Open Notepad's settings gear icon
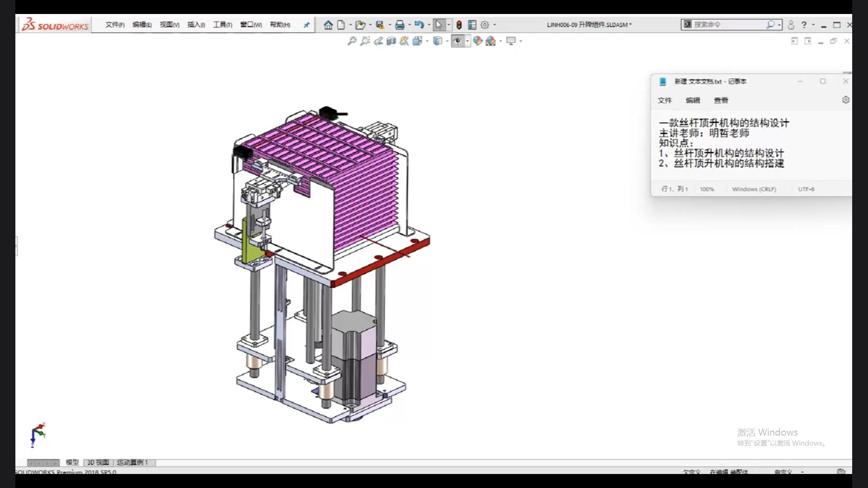Image resolution: width=868 pixels, height=488 pixels. (846, 100)
